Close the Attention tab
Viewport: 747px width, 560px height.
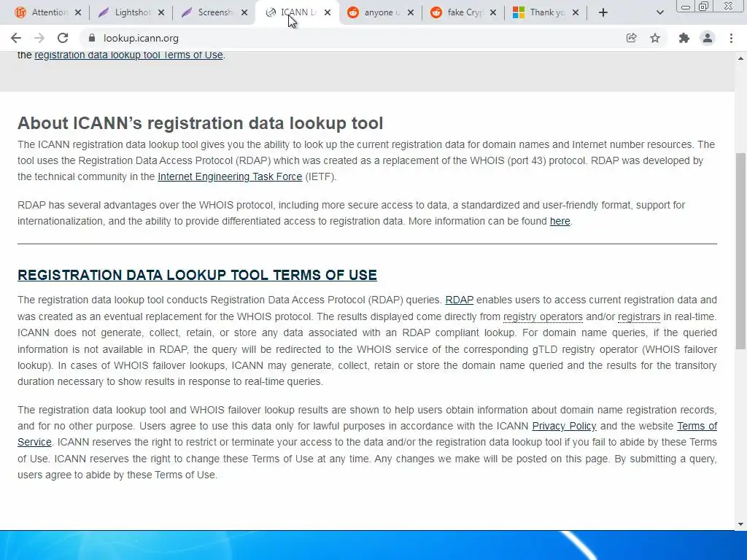click(78, 12)
